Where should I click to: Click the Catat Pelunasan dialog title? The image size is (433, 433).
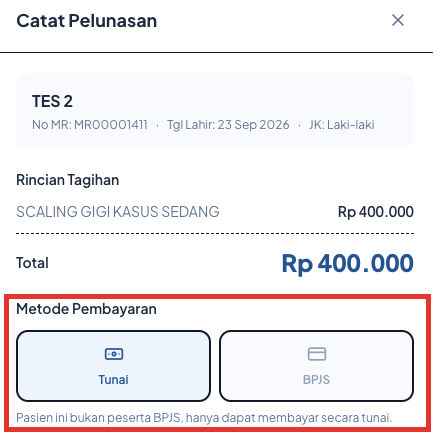point(87,21)
